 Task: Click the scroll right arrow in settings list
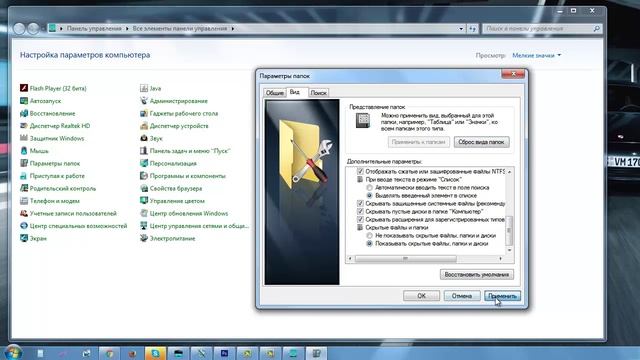click(x=500, y=258)
